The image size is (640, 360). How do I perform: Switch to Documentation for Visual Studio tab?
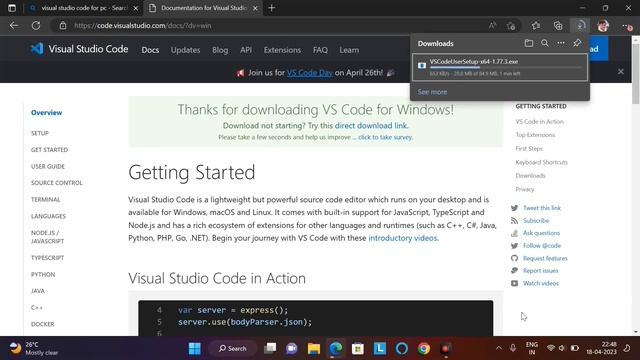coord(203,8)
